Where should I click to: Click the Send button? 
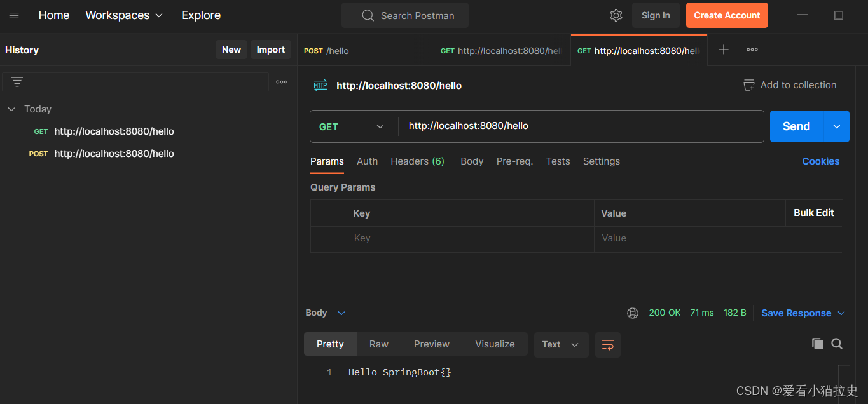pos(796,126)
